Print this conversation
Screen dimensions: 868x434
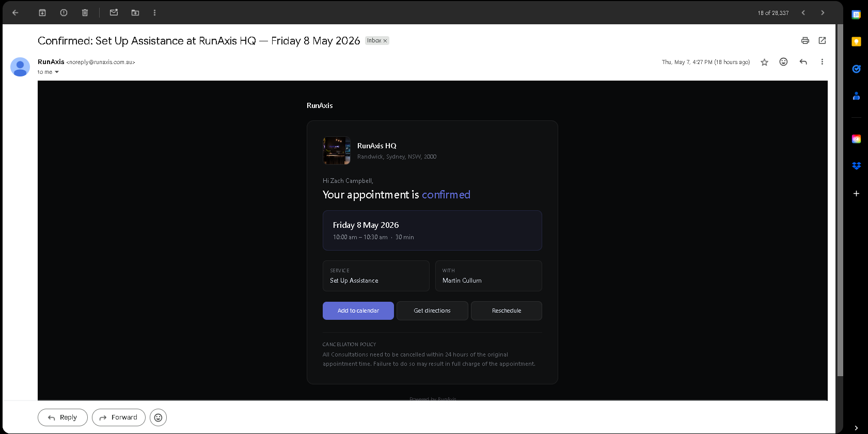tap(805, 40)
